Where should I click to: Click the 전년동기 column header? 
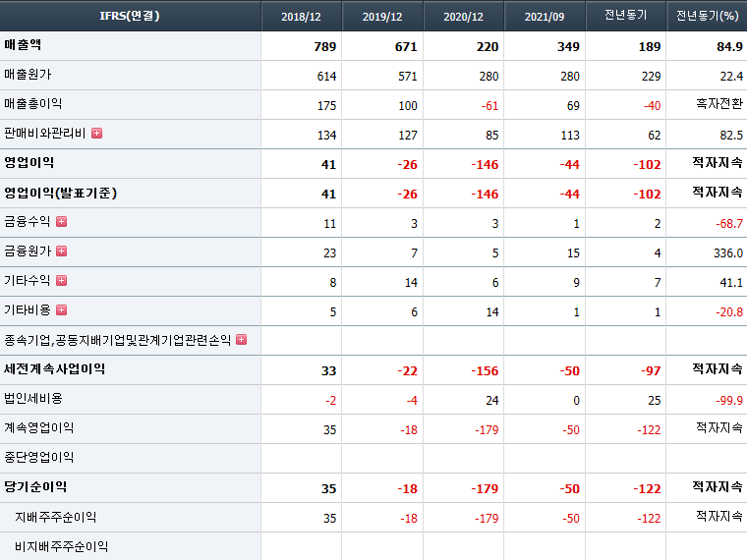[x=625, y=16]
